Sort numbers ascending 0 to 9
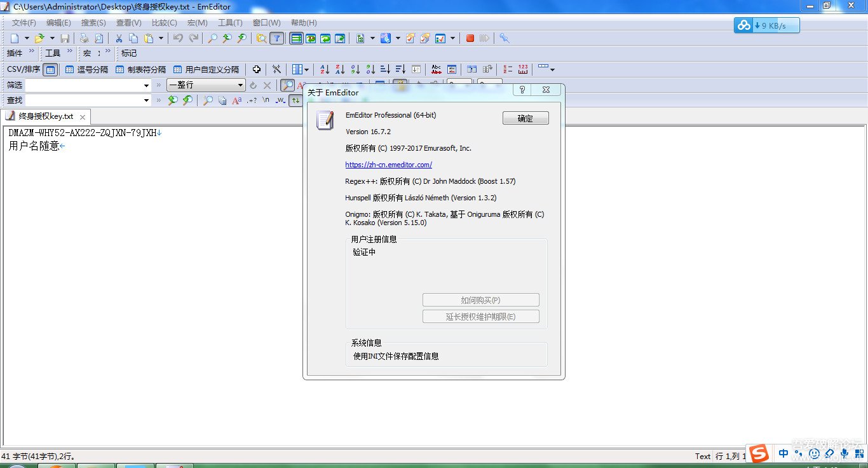This screenshot has width=868, height=468. tap(355, 69)
